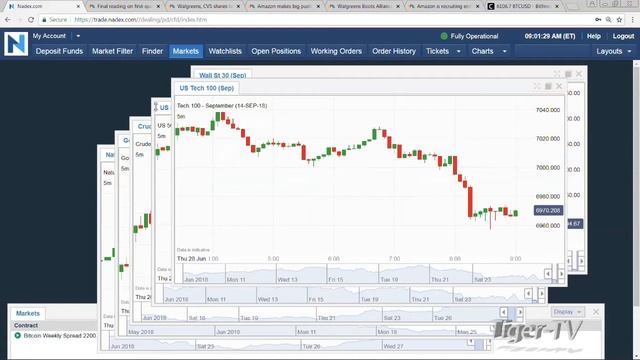
Task: Close the Markets panel
Action: coord(596,312)
